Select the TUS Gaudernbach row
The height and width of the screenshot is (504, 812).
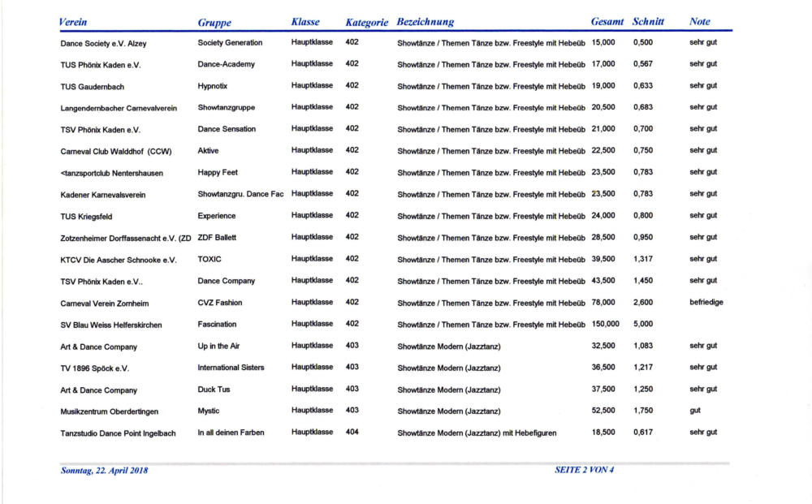coord(395,86)
